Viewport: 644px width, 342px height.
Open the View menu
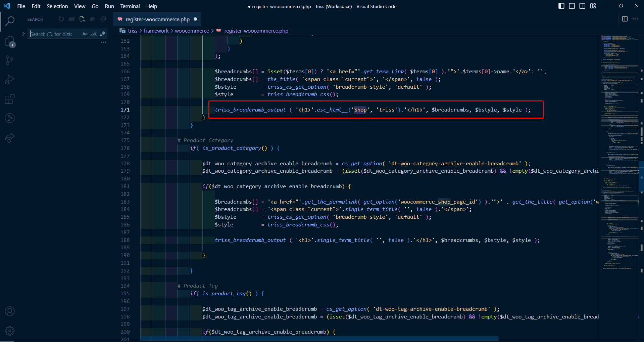click(80, 6)
